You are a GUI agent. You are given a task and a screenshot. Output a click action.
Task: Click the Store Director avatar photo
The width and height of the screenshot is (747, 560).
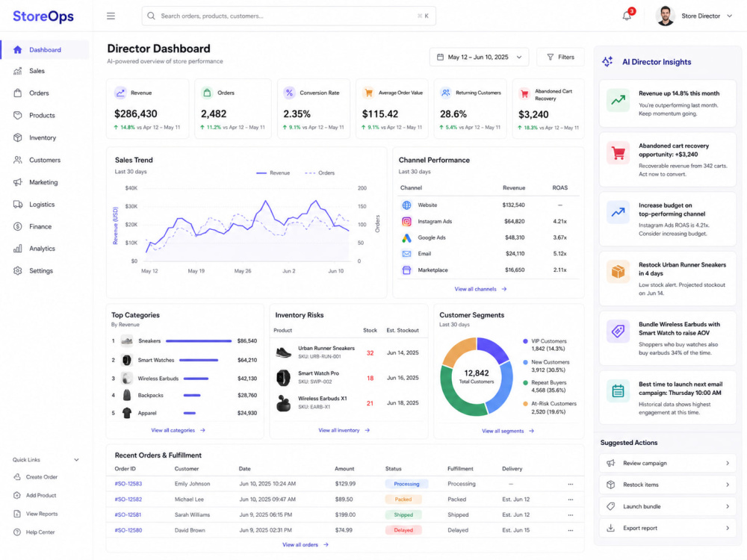pos(665,16)
